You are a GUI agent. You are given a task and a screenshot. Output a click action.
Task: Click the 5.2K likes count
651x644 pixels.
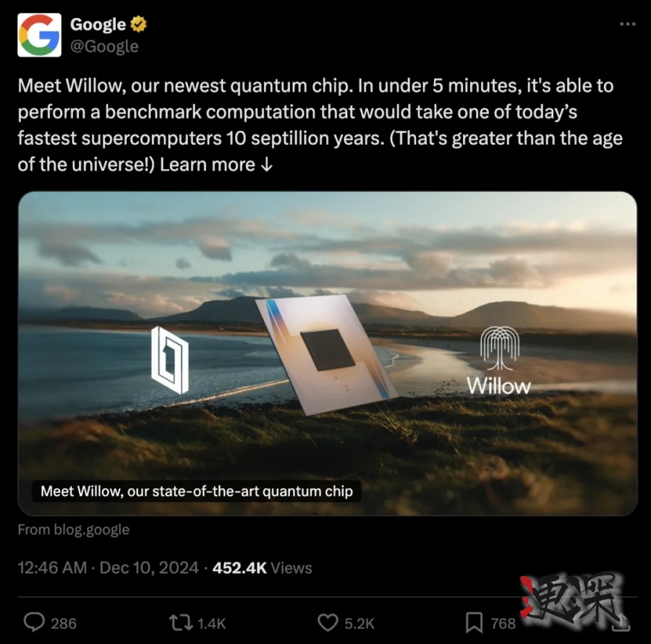click(x=359, y=623)
